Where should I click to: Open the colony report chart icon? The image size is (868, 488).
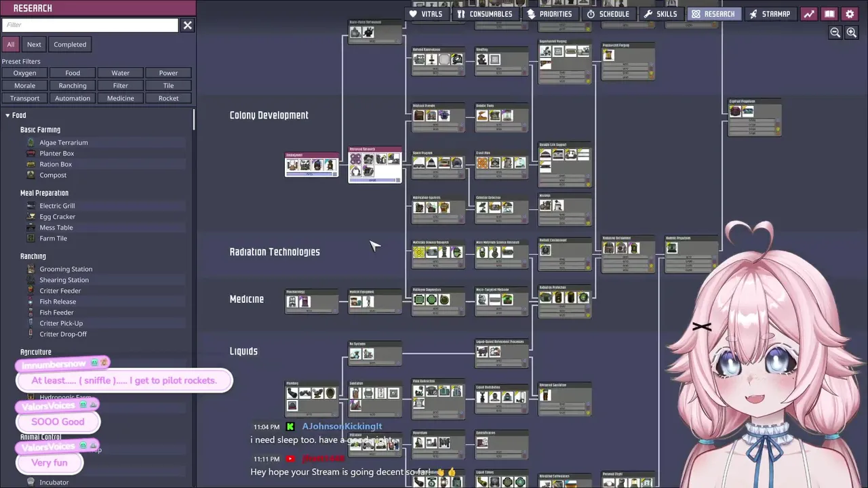(809, 14)
